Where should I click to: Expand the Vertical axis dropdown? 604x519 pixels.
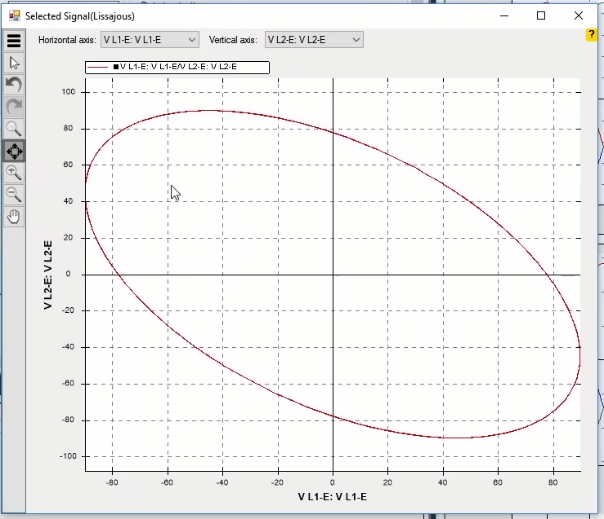point(313,40)
